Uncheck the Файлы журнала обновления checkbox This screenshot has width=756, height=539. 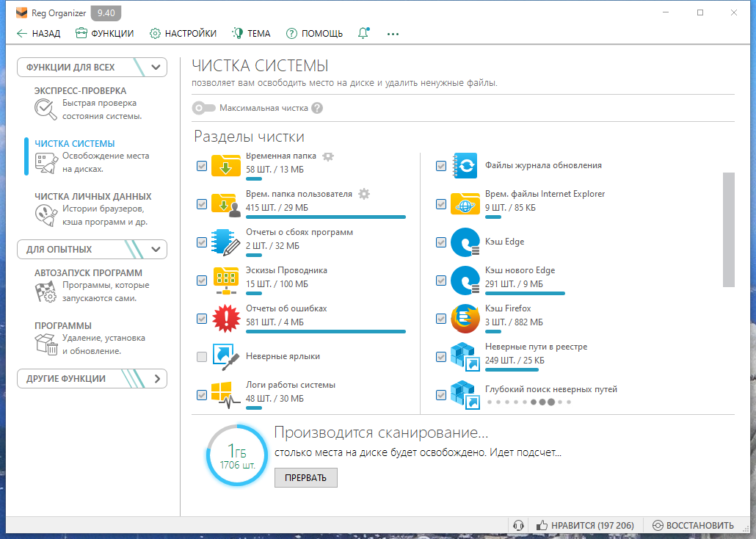tap(441, 166)
